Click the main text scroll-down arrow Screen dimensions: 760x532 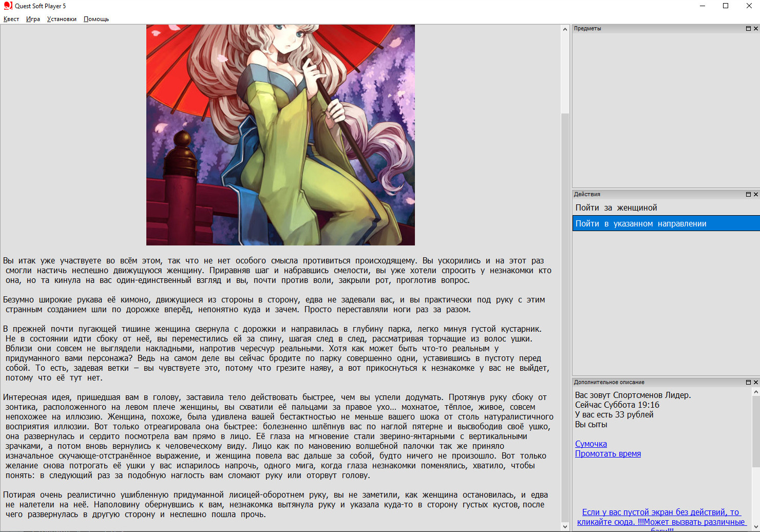(x=565, y=526)
